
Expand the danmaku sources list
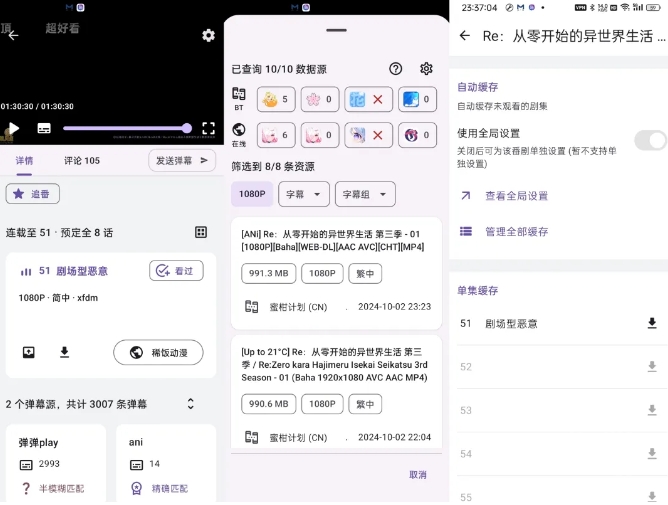190,403
